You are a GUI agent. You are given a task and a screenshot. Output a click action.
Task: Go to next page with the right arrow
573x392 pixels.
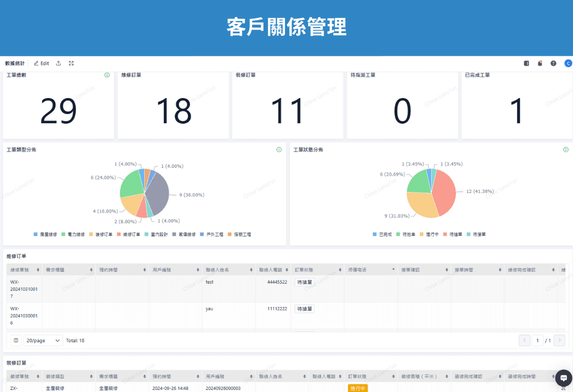(558, 340)
